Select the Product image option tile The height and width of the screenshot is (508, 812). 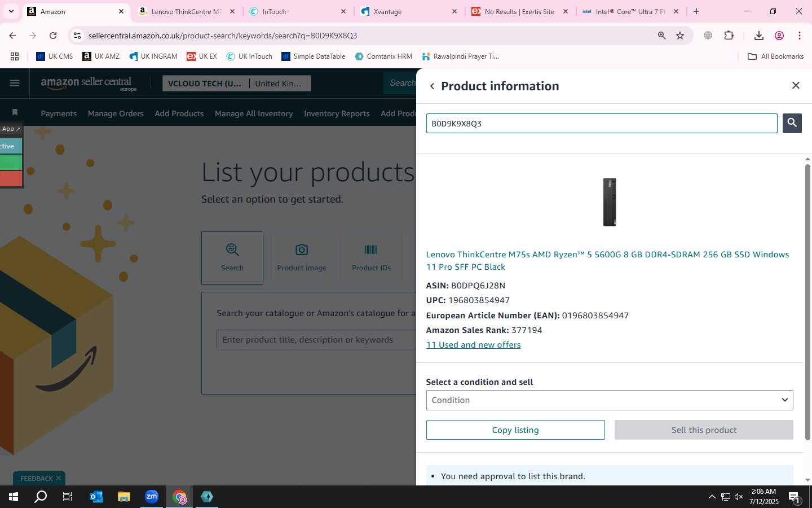(302, 257)
